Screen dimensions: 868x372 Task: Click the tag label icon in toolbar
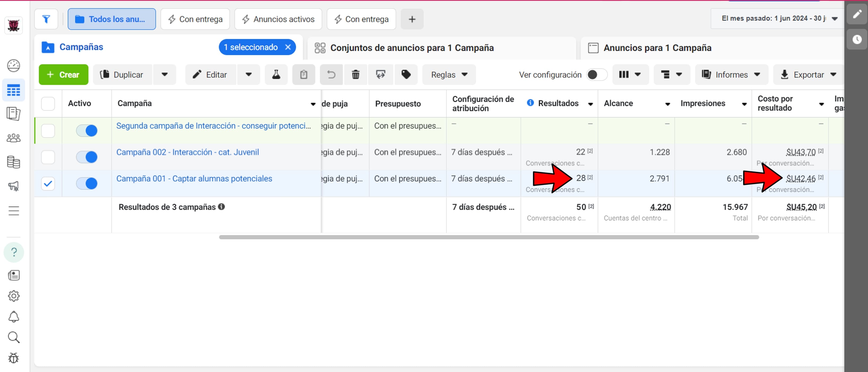[x=406, y=74]
